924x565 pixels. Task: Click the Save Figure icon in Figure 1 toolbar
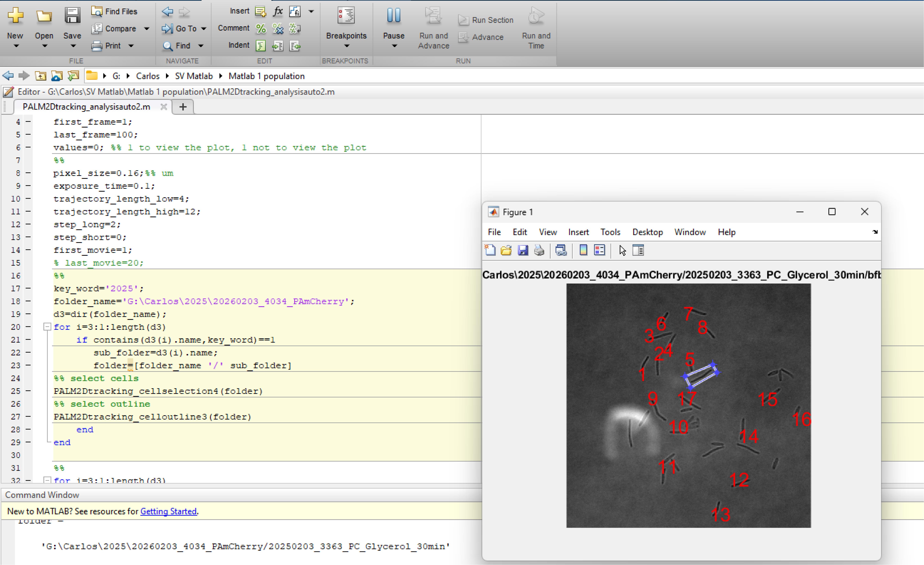coord(523,250)
